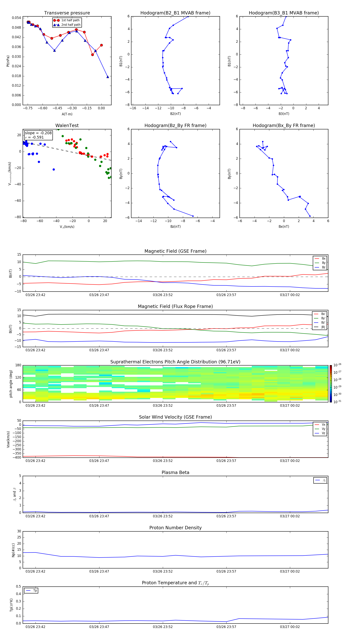The height and width of the screenshot is (644, 351).
Task: Click the 'VA(km/s)' x-axis label
Action: point(67,227)
